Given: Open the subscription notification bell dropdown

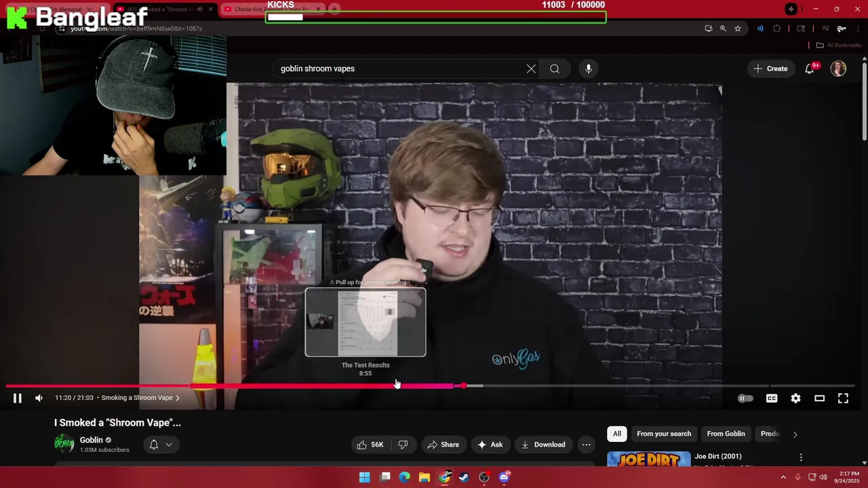Looking at the screenshot, I should (161, 445).
